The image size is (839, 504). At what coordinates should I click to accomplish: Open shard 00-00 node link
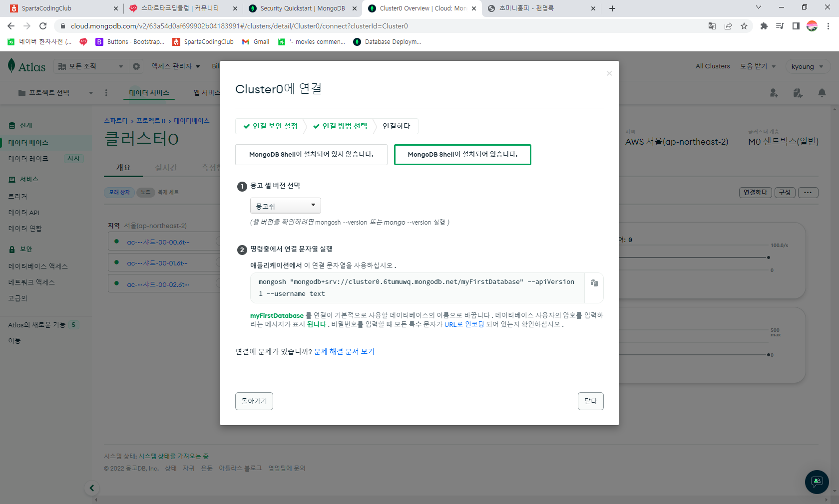coord(158,242)
